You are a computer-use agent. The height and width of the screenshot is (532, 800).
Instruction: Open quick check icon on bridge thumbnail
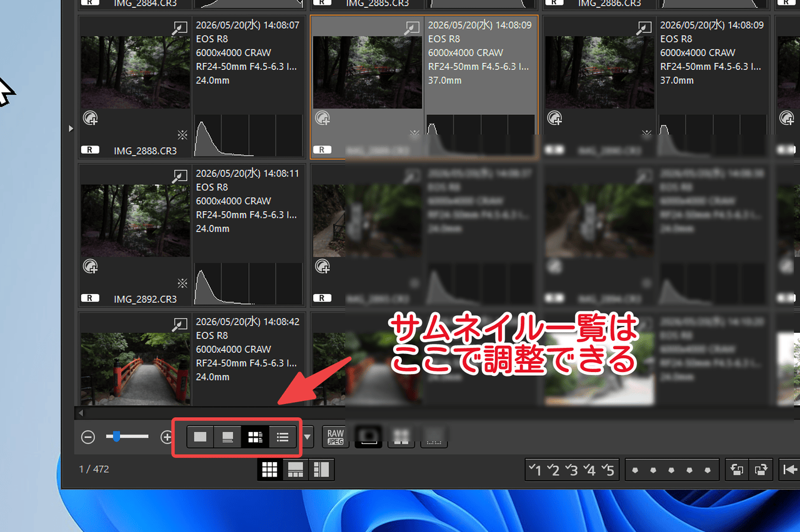coord(180,324)
